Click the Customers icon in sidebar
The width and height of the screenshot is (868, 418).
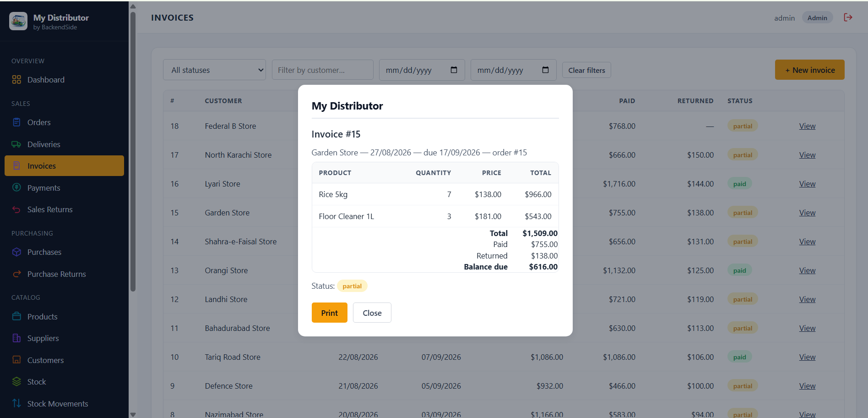coord(16,360)
